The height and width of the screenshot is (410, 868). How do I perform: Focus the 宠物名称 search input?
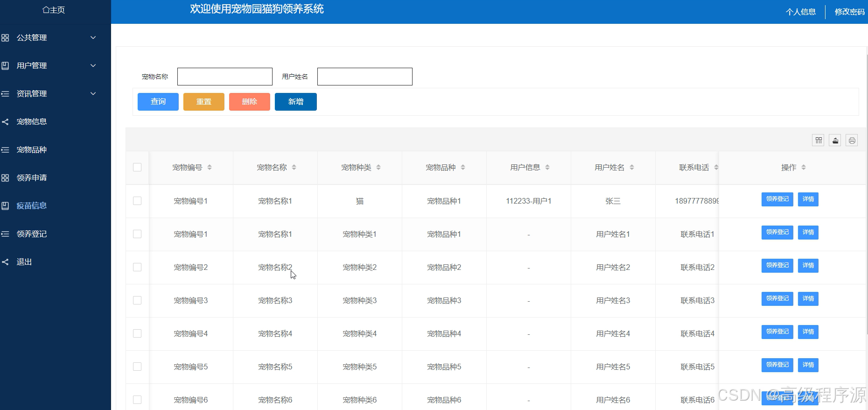click(x=225, y=77)
